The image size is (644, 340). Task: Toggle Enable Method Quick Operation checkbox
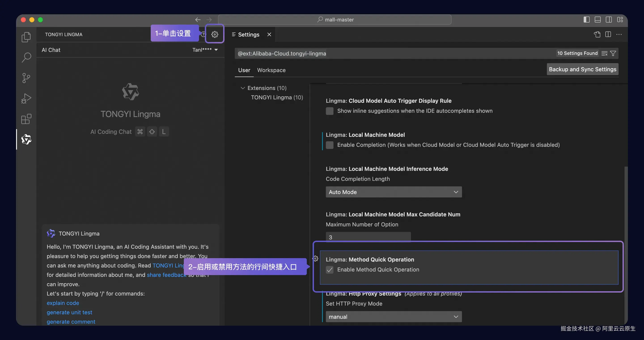click(x=330, y=270)
